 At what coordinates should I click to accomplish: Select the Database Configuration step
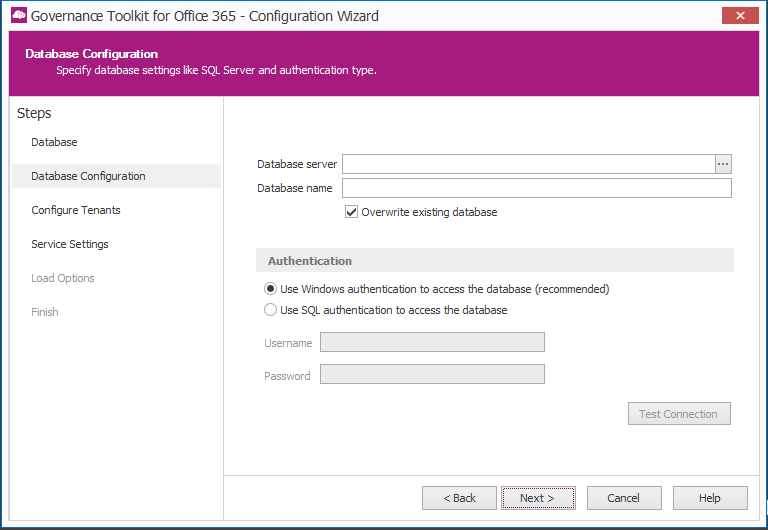[x=88, y=176]
